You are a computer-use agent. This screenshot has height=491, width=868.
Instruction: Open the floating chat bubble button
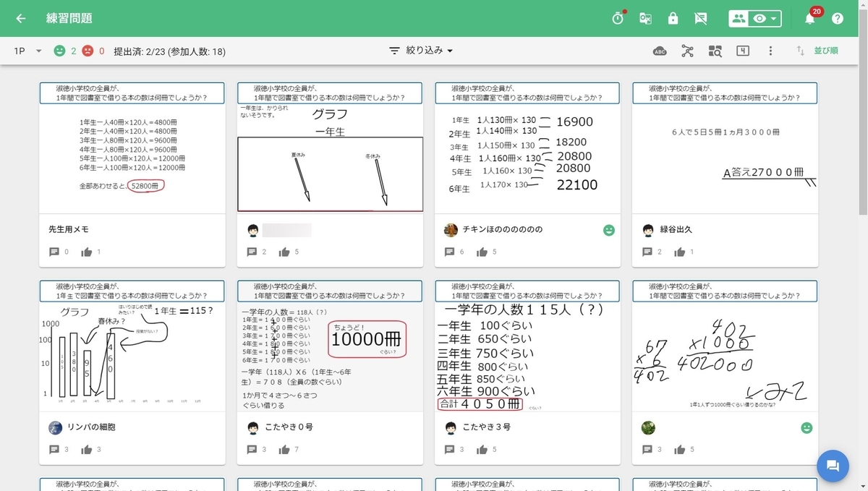(833, 466)
